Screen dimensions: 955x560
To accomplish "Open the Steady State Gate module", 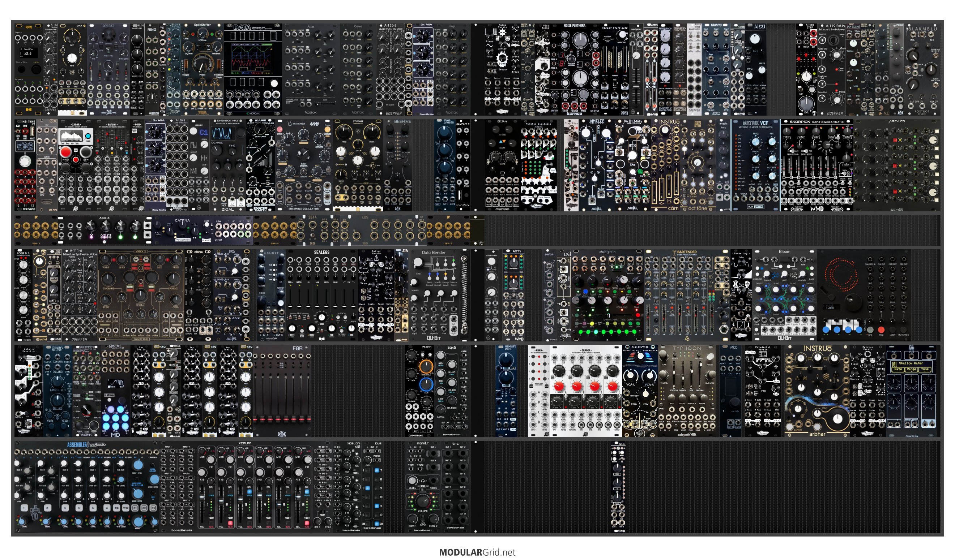I will [614, 69].
